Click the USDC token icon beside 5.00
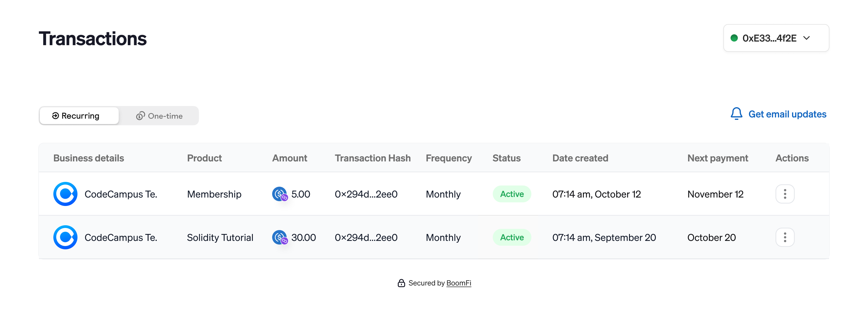 click(x=280, y=194)
